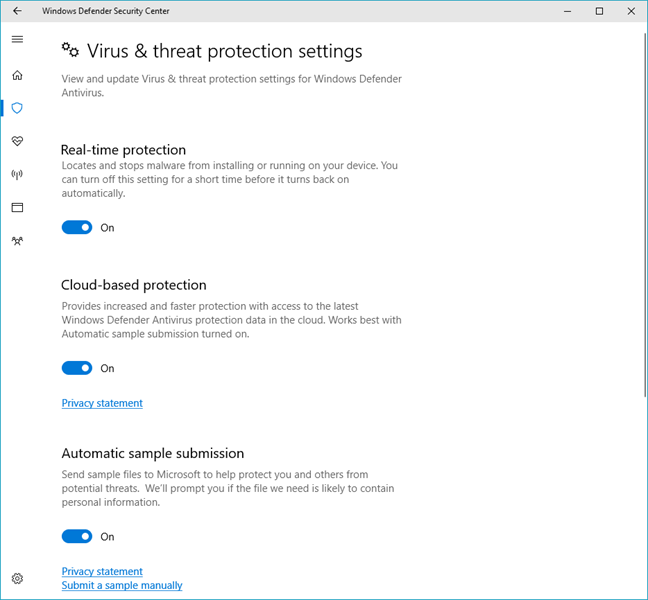Click the Virus & threat protection settings title
The image size is (648, 600).
tap(224, 51)
